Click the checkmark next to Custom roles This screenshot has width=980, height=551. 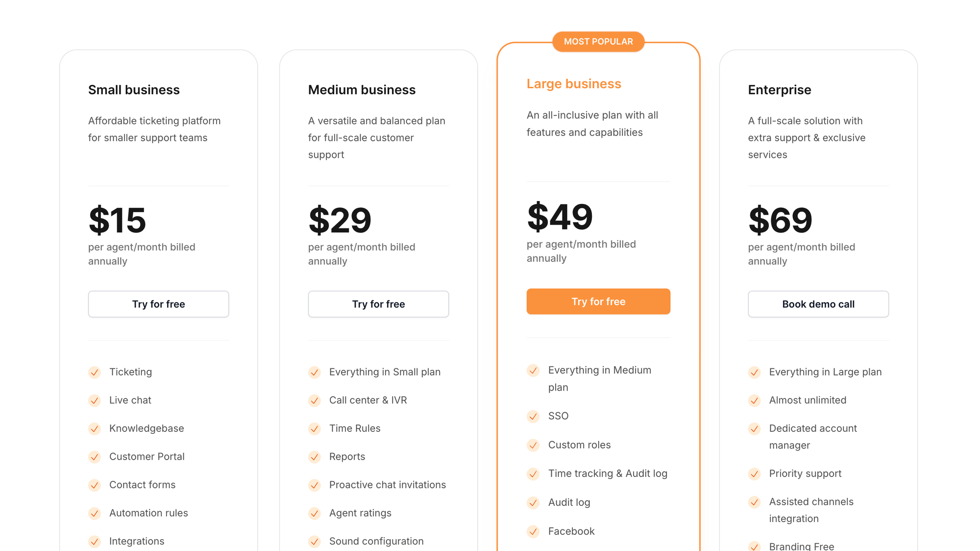533,446
